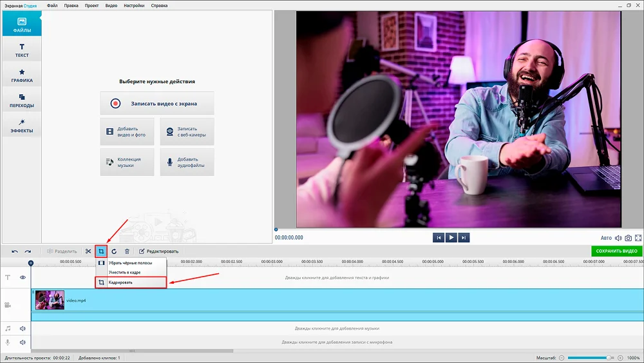The width and height of the screenshot is (644, 363).
Task: Open the Эффекты sidebar tab
Action: click(x=22, y=125)
